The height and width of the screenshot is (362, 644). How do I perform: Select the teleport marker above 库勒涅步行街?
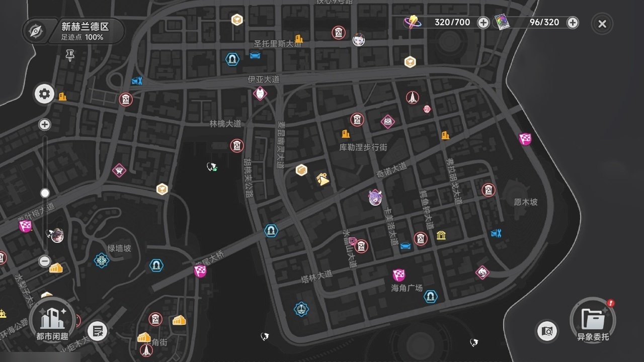[x=357, y=119]
